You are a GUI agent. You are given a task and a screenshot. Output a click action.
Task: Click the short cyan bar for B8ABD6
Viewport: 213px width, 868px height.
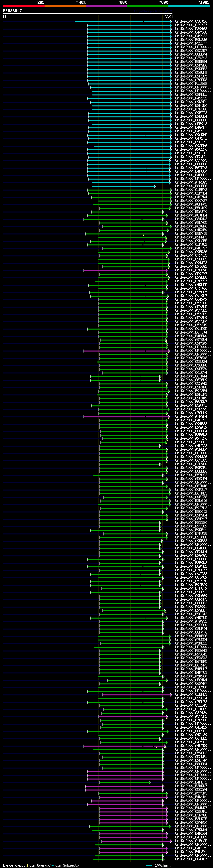click(x=124, y=186)
